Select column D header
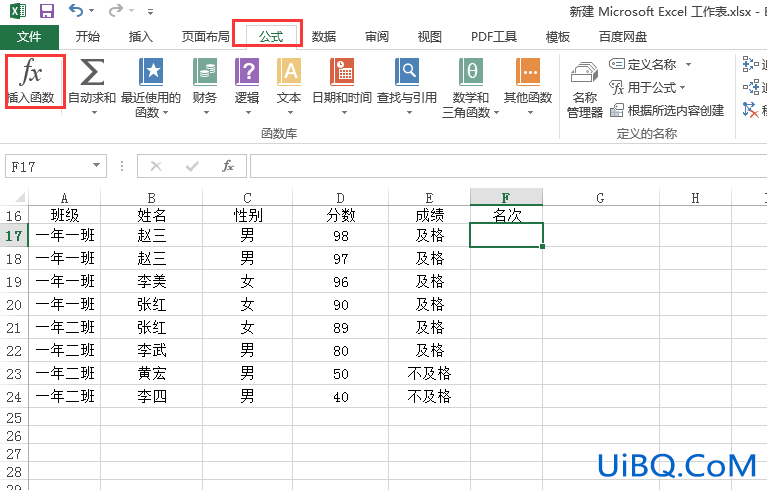The height and width of the screenshot is (490, 767). 340,198
